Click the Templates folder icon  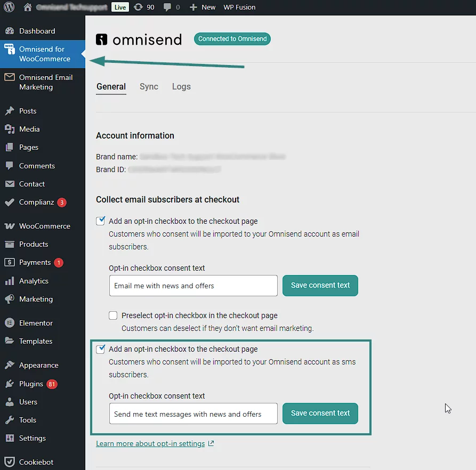10,341
